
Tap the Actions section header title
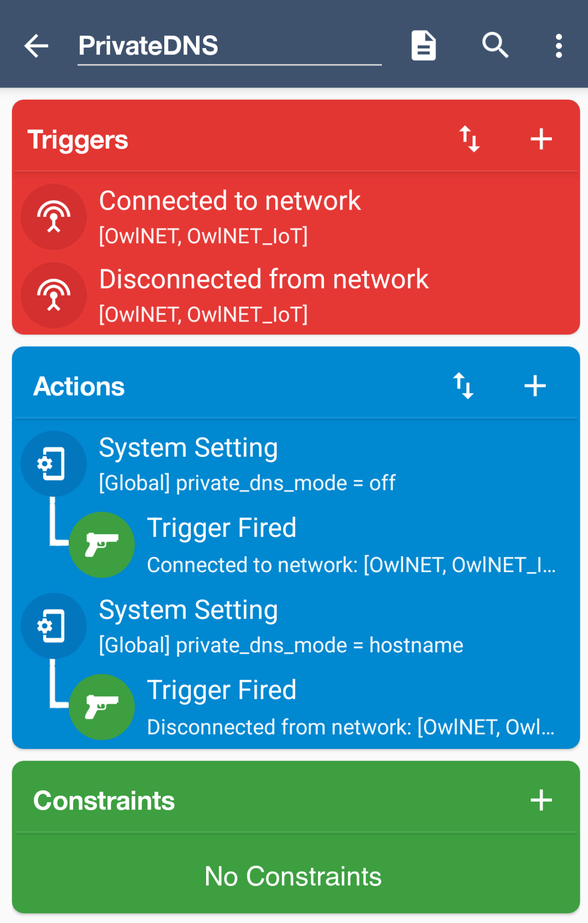[79, 387]
